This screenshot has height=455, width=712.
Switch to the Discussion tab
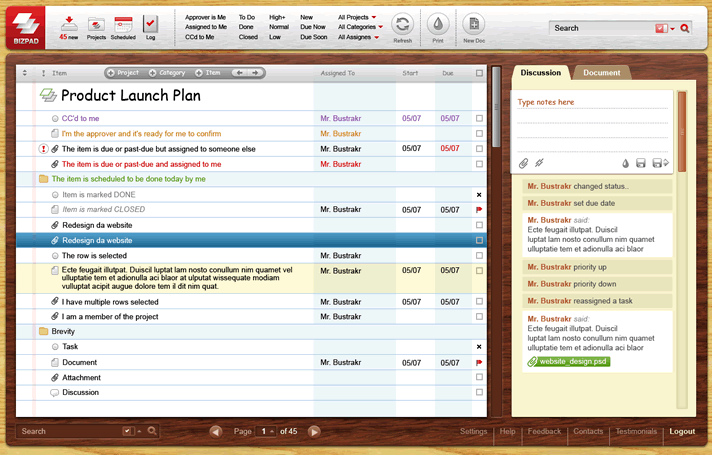540,73
